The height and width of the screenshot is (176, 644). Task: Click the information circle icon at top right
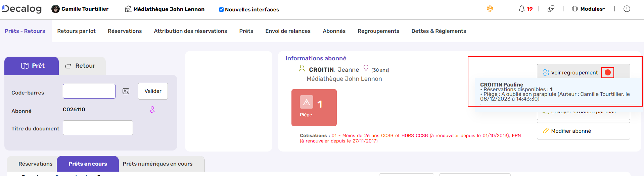pyautogui.click(x=627, y=9)
